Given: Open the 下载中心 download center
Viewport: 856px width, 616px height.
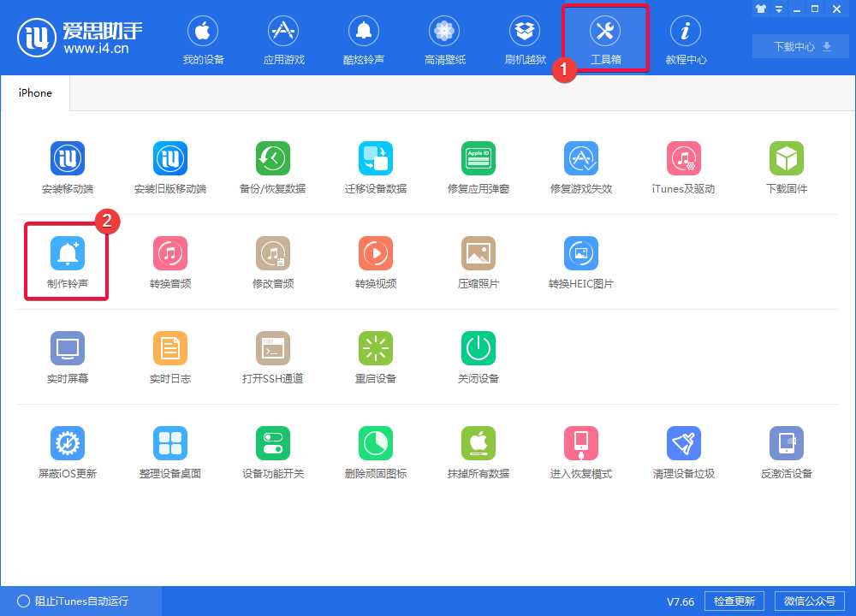Looking at the screenshot, I should (801, 47).
